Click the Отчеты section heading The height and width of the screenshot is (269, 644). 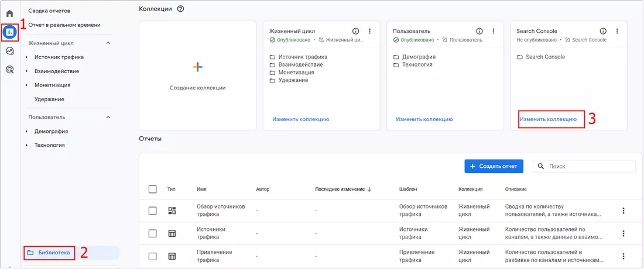click(150, 139)
